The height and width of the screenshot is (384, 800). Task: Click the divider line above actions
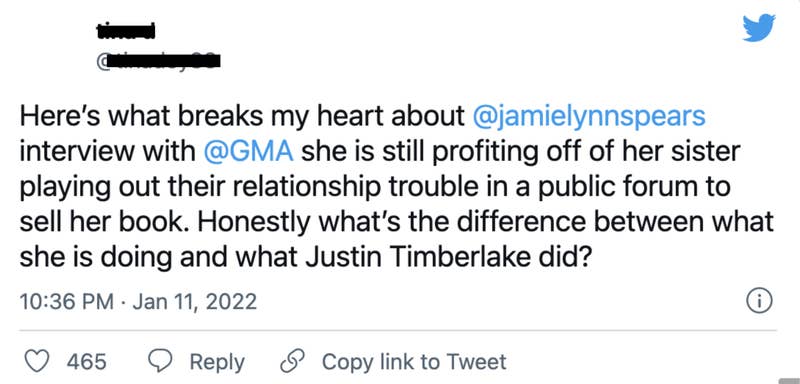click(398, 330)
